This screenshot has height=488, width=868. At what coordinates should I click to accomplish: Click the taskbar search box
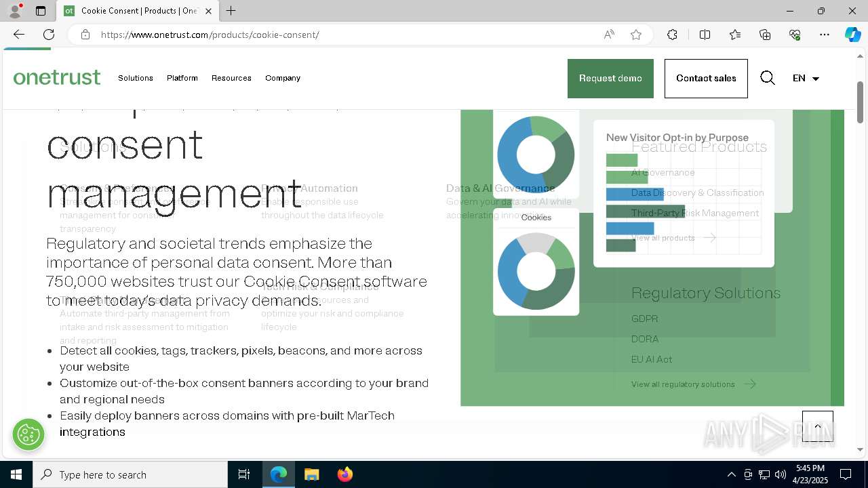pyautogui.click(x=130, y=474)
